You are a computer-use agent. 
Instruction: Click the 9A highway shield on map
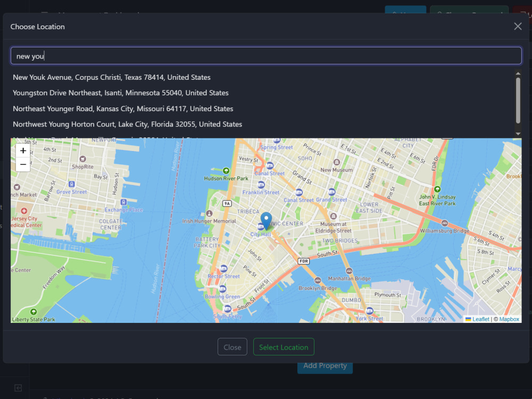227,204
